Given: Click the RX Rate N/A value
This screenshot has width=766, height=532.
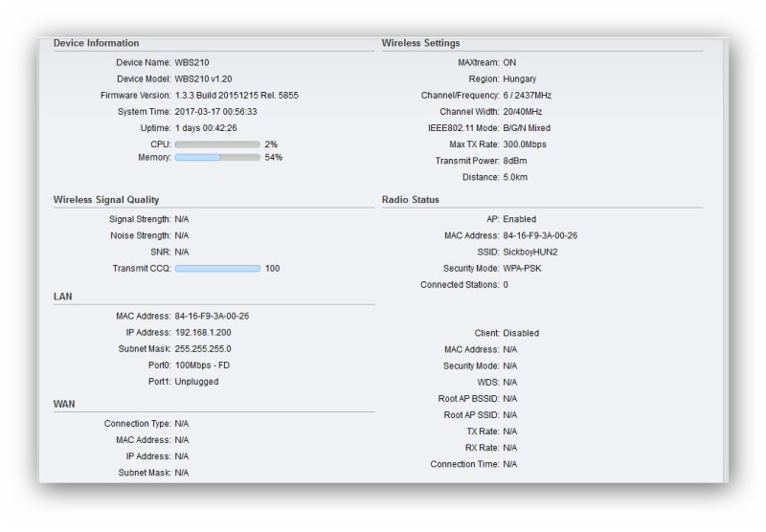Looking at the screenshot, I should coord(510,448).
